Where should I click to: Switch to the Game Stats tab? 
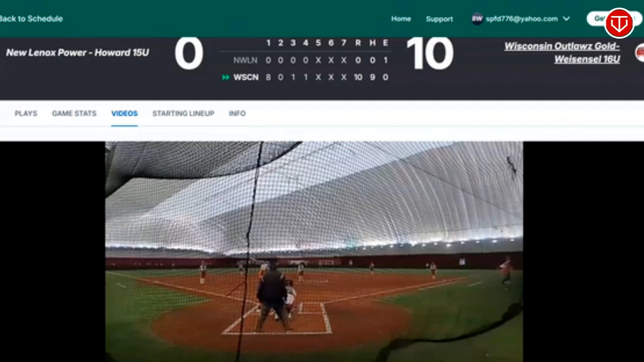pyautogui.click(x=74, y=113)
